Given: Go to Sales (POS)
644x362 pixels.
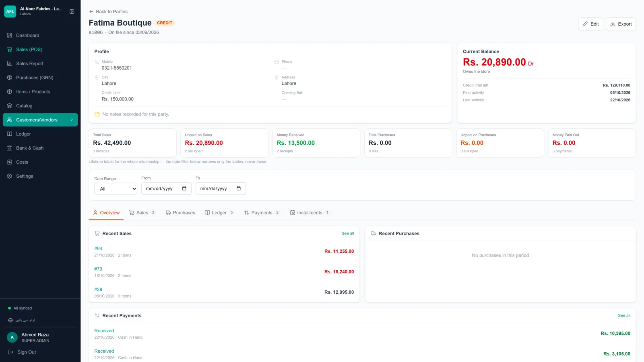Looking at the screenshot, I should tap(40, 49).
